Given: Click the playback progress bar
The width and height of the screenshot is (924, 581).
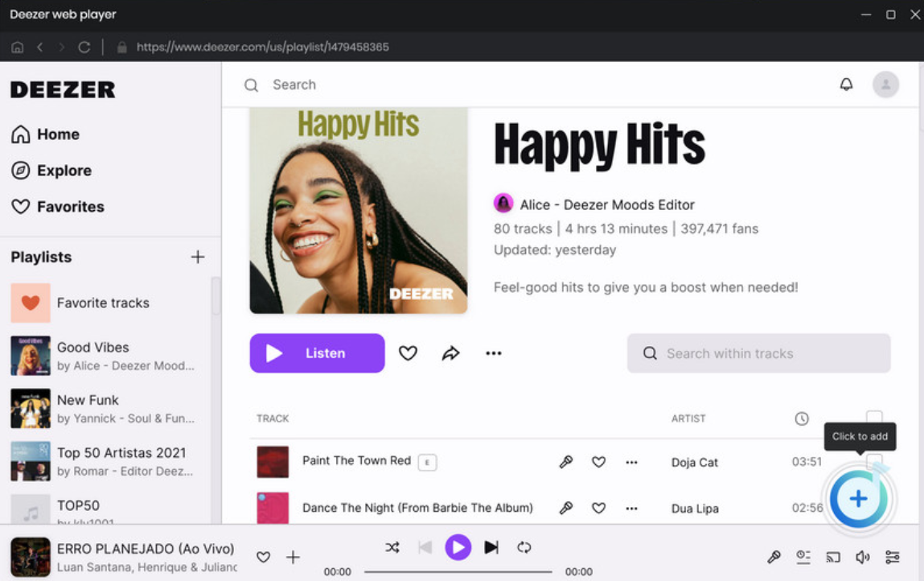Looking at the screenshot, I should [x=458, y=571].
